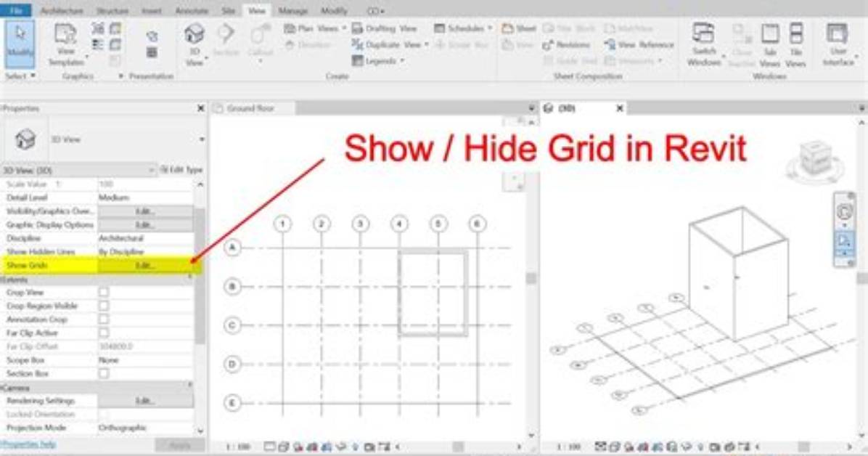Open the Render Gallery icon

coord(152,52)
